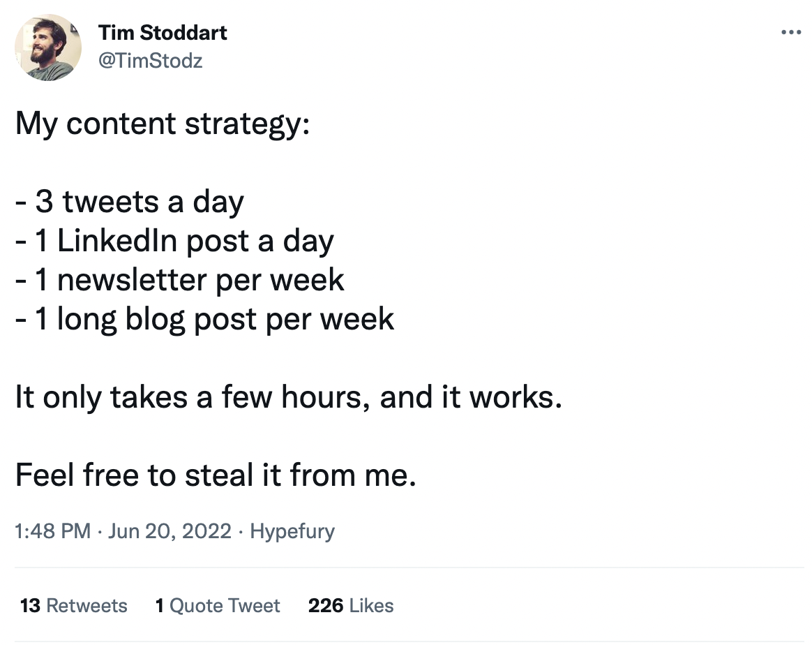Open the Hypefury source link
The width and height of the screenshot is (812, 645).
292,531
